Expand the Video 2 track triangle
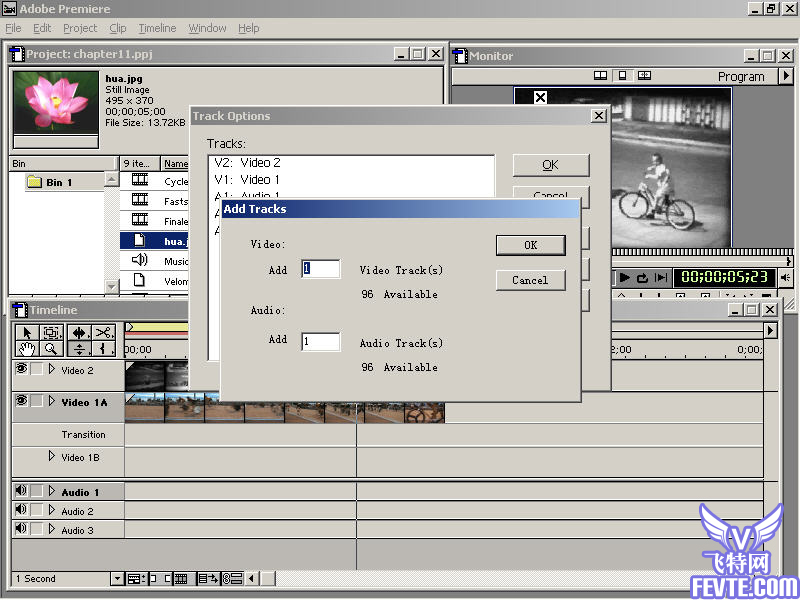The image size is (800, 600). (52, 369)
